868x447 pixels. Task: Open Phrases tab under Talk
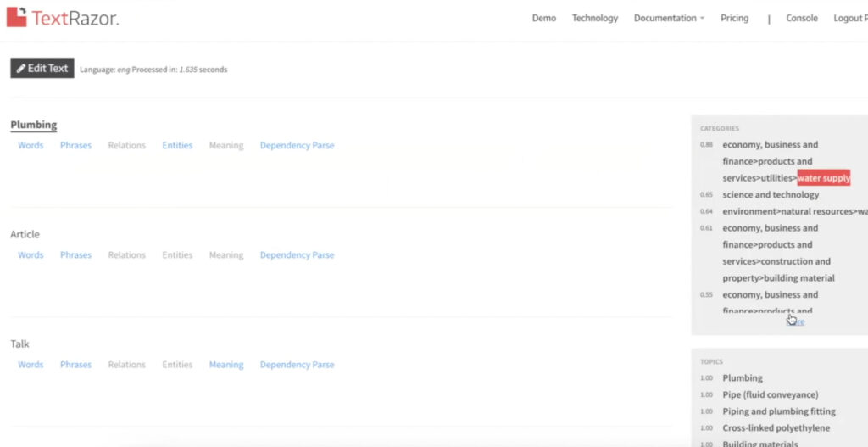tap(75, 365)
